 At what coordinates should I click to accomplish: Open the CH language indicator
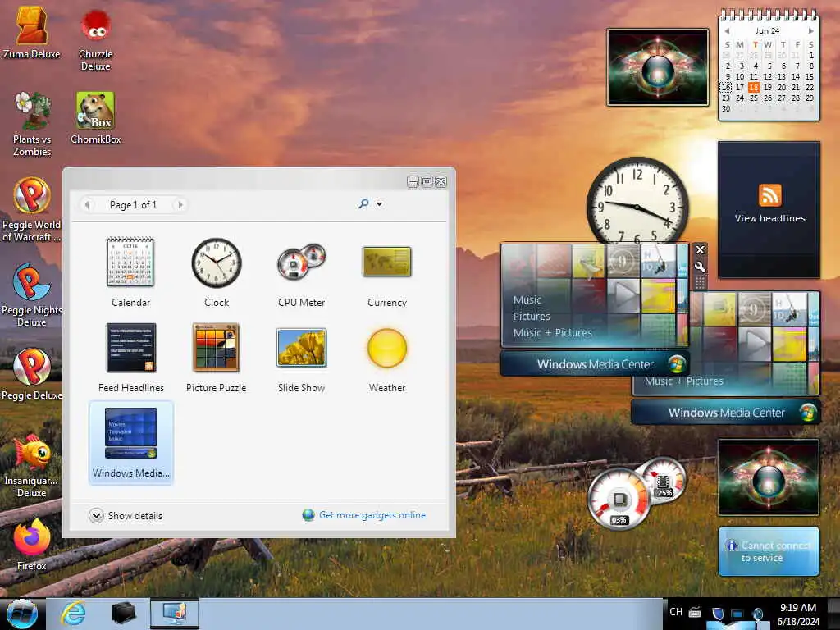(x=676, y=612)
